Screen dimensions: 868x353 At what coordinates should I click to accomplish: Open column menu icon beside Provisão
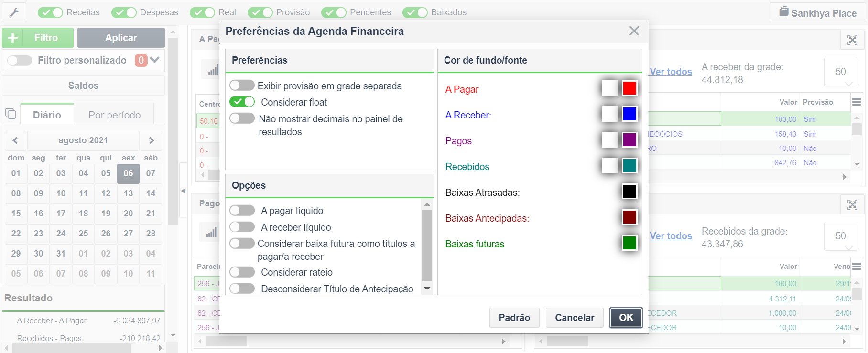tap(857, 102)
